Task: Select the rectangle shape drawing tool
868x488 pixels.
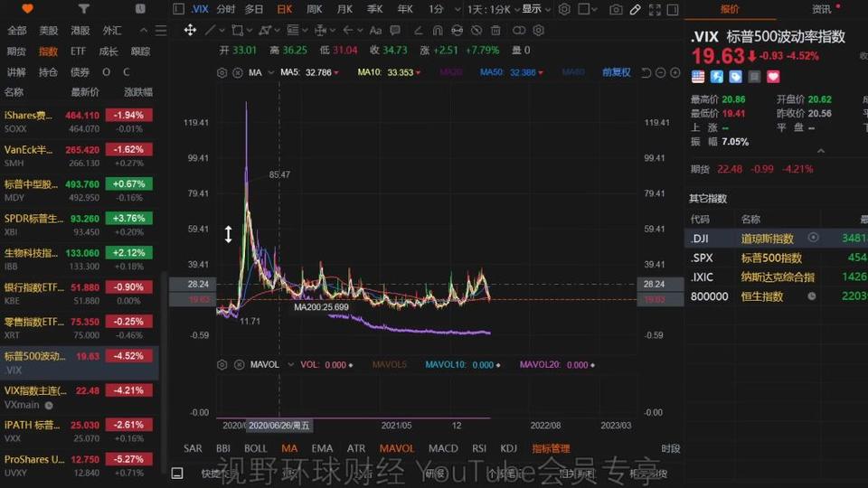Action: tap(238, 31)
